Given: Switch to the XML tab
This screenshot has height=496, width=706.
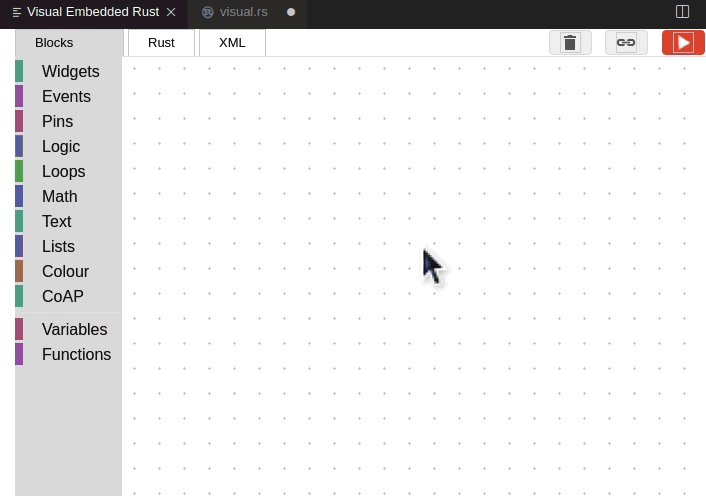Looking at the screenshot, I should (x=232, y=42).
